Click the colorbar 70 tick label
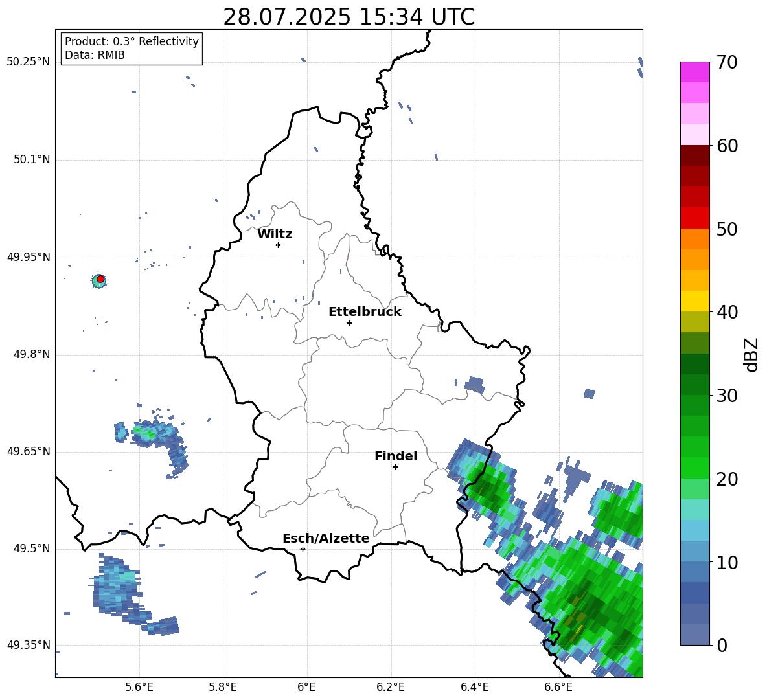The width and height of the screenshot is (767, 700). [x=727, y=62]
